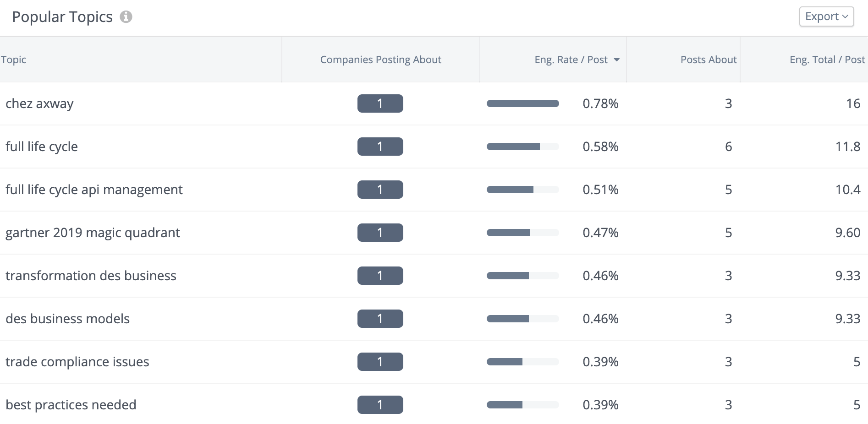868x424 pixels.
Task: Select "full life cycle api management"
Action: coord(93,189)
